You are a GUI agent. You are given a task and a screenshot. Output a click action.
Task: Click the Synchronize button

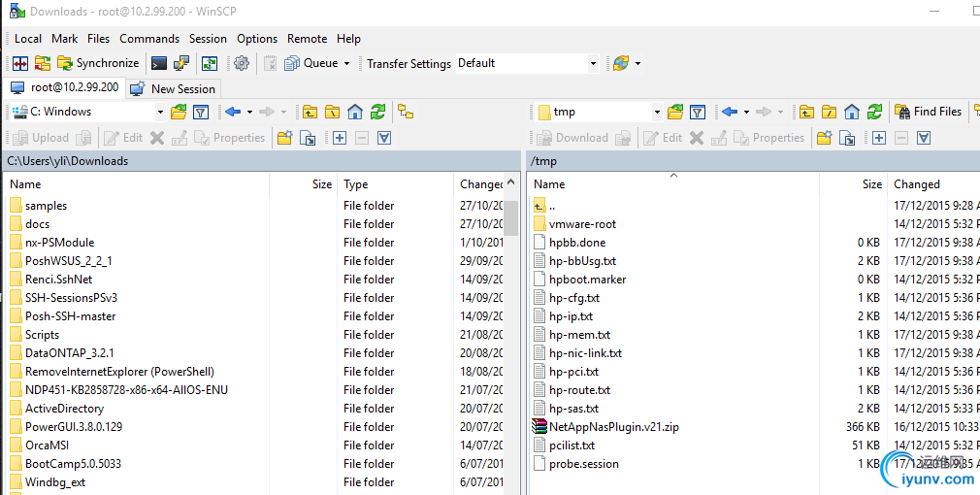(x=98, y=63)
